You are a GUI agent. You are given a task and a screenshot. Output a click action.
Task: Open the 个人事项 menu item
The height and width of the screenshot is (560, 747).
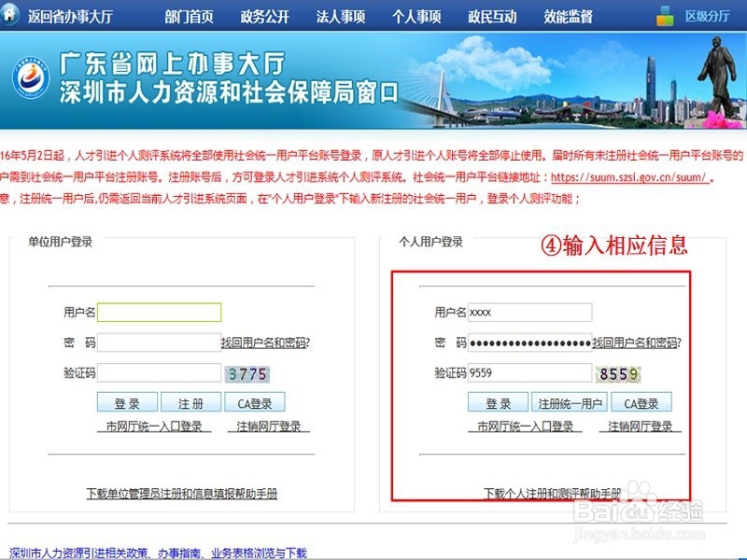pos(416,17)
